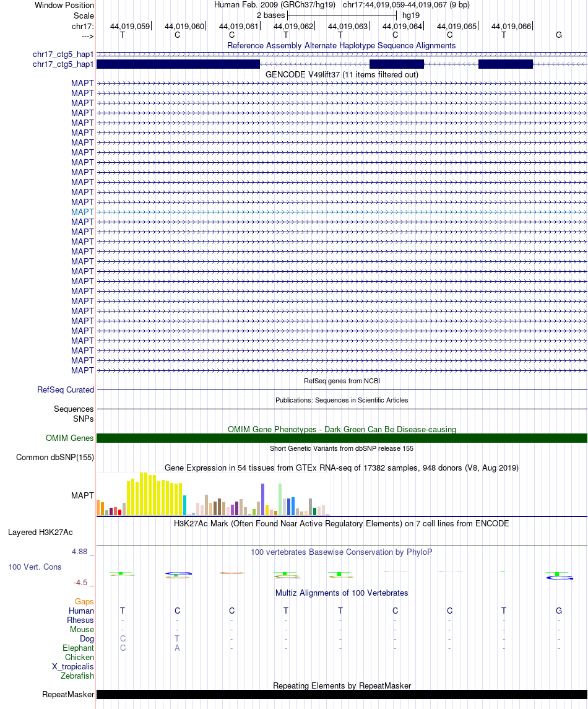Click chr17_ctg5_hap1 label beside the dark blue blocks
This screenshot has width=588, height=709.
click(63, 64)
